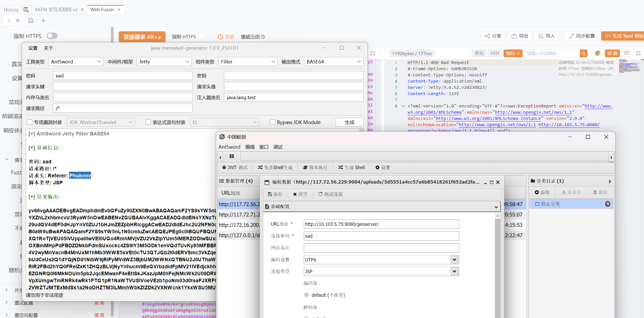This screenshot has height=318, width=644.
Task: Collapse the 基础配置 section
Action: tap(496, 207)
